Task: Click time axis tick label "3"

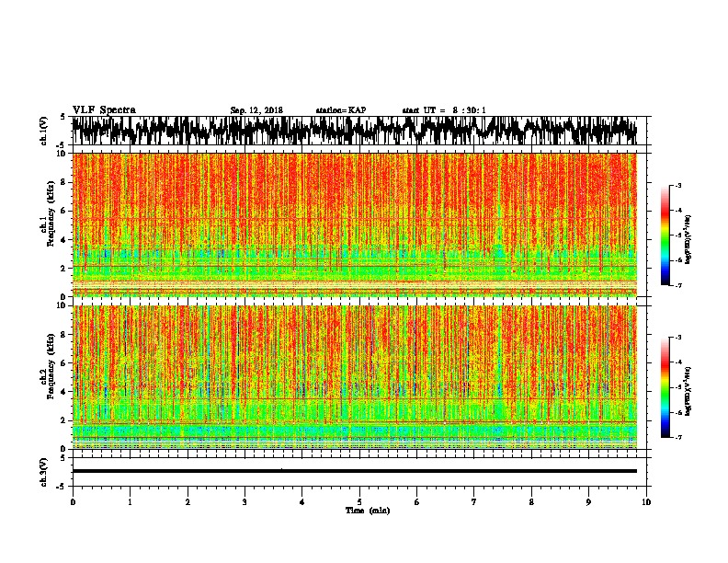Action: tap(245, 502)
